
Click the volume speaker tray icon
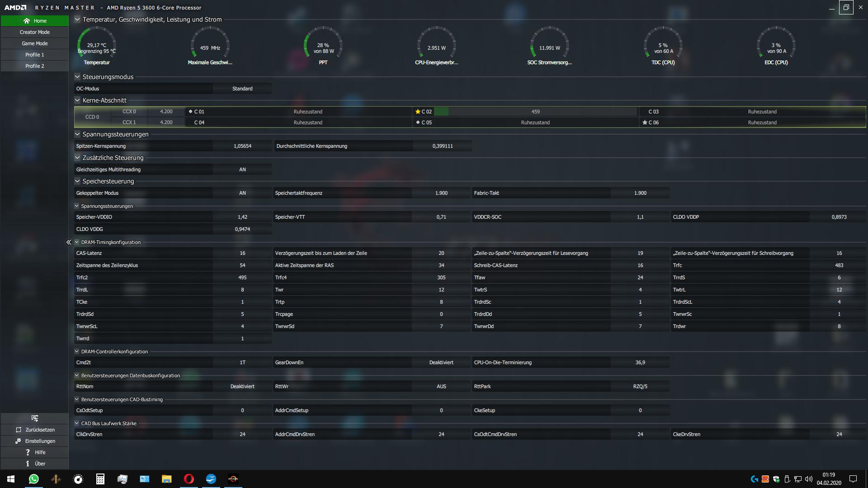(x=809, y=479)
